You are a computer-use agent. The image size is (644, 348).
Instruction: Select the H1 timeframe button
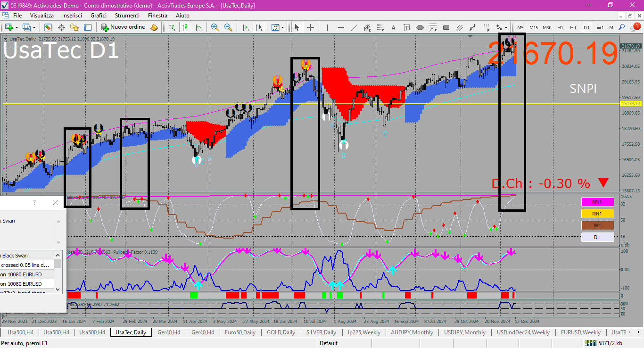[560, 27]
